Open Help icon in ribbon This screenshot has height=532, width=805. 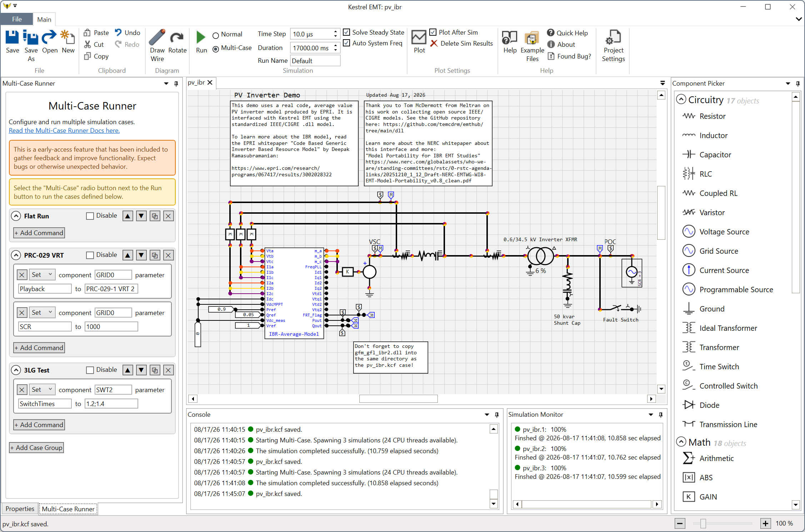tap(510, 37)
